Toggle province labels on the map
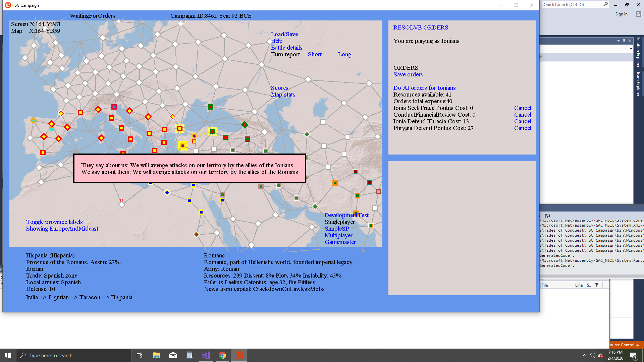This screenshot has width=644, height=362. (x=54, y=222)
